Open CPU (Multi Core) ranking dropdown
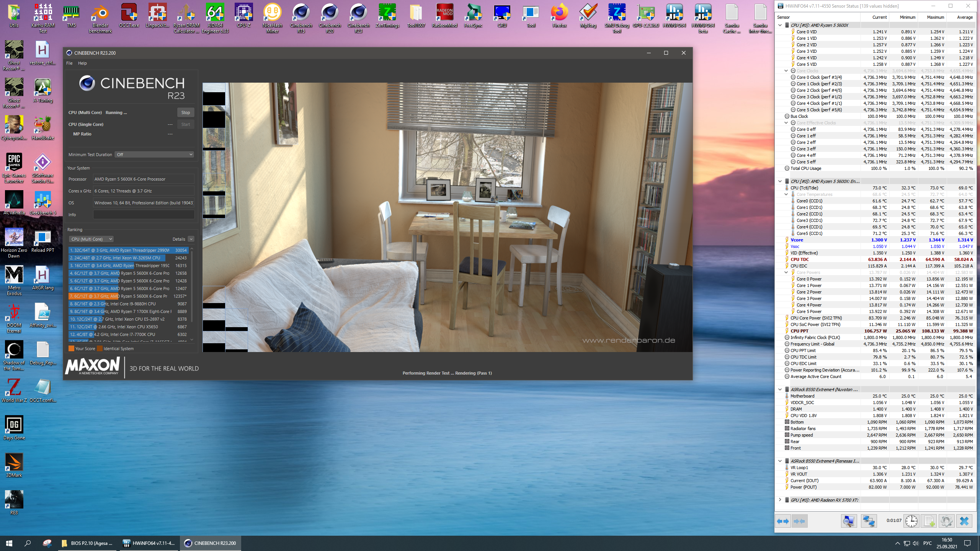 click(x=91, y=239)
